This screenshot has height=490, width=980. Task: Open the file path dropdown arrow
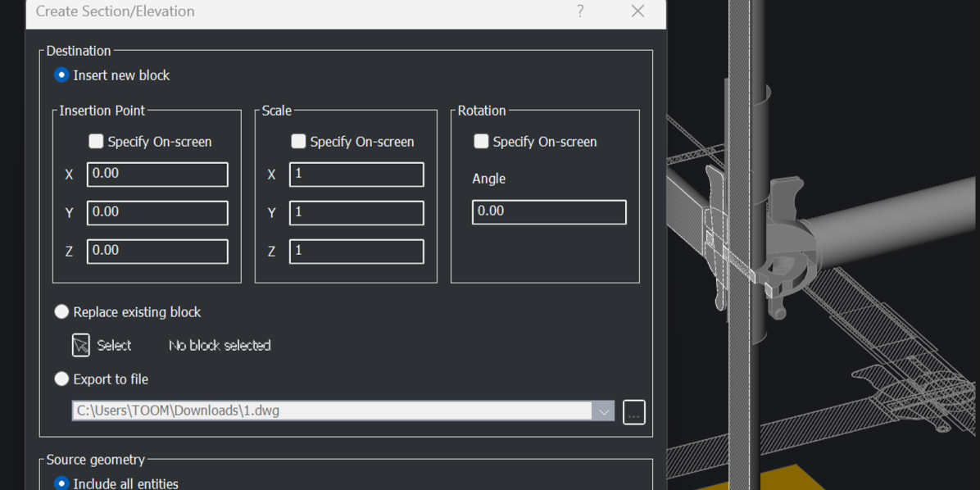tap(604, 411)
